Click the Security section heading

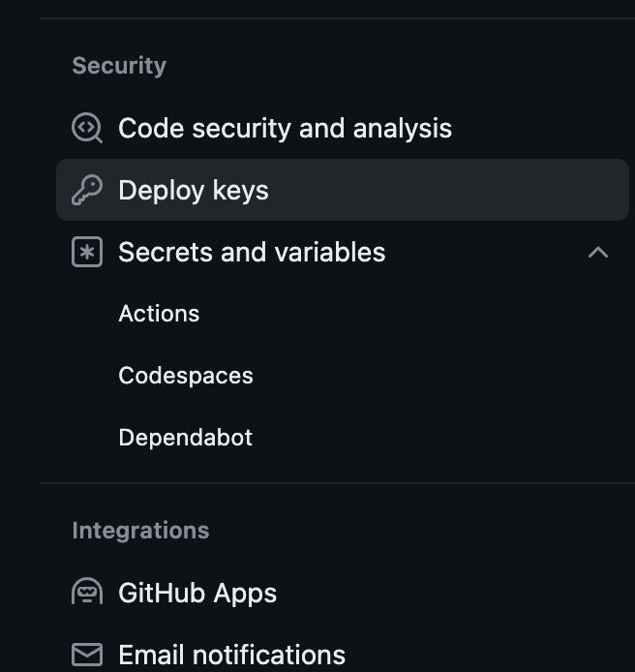coord(119,66)
